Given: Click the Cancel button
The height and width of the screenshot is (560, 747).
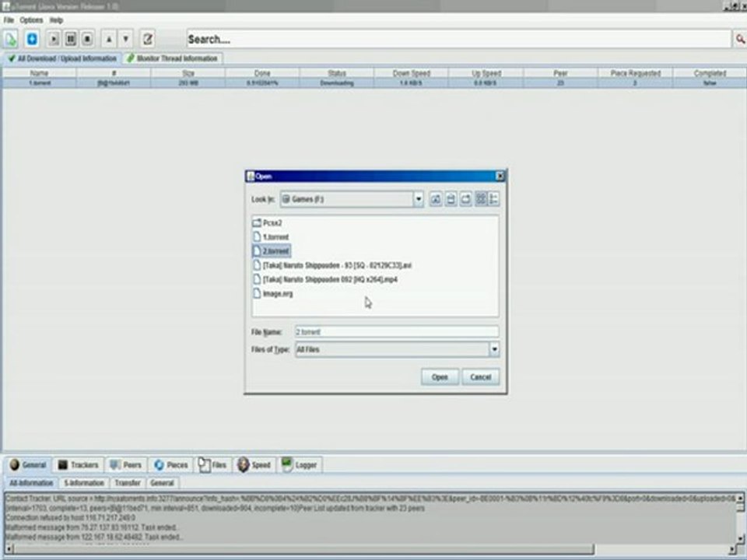Looking at the screenshot, I should click(x=481, y=377).
